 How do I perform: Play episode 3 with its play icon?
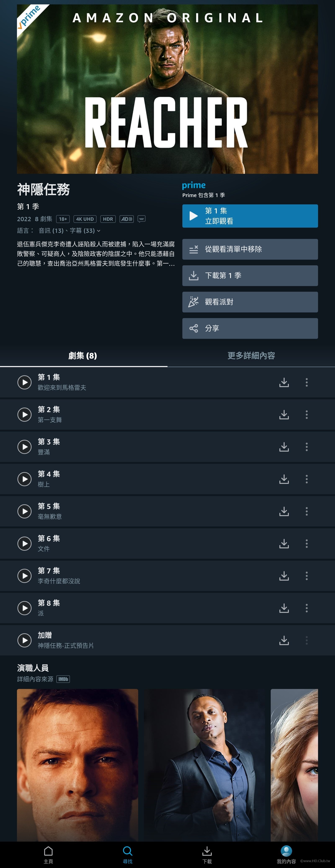pyautogui.click(x=25, y=447)
